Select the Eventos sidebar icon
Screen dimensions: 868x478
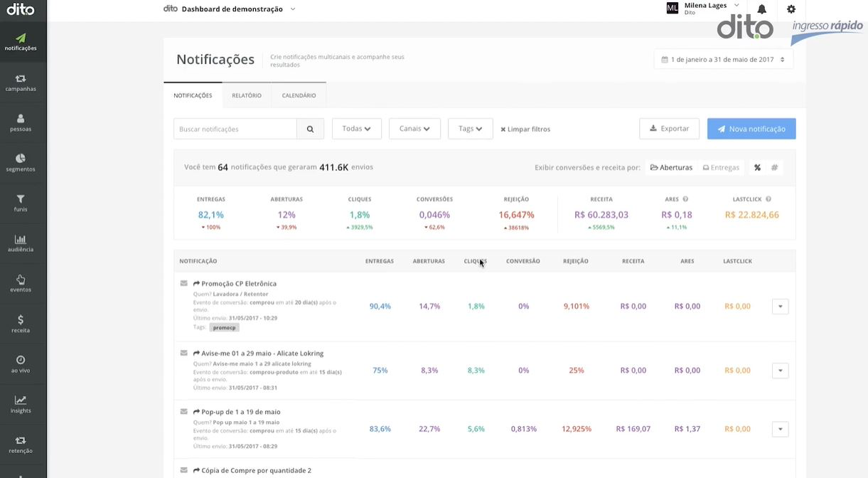click(x=21, y=284)
